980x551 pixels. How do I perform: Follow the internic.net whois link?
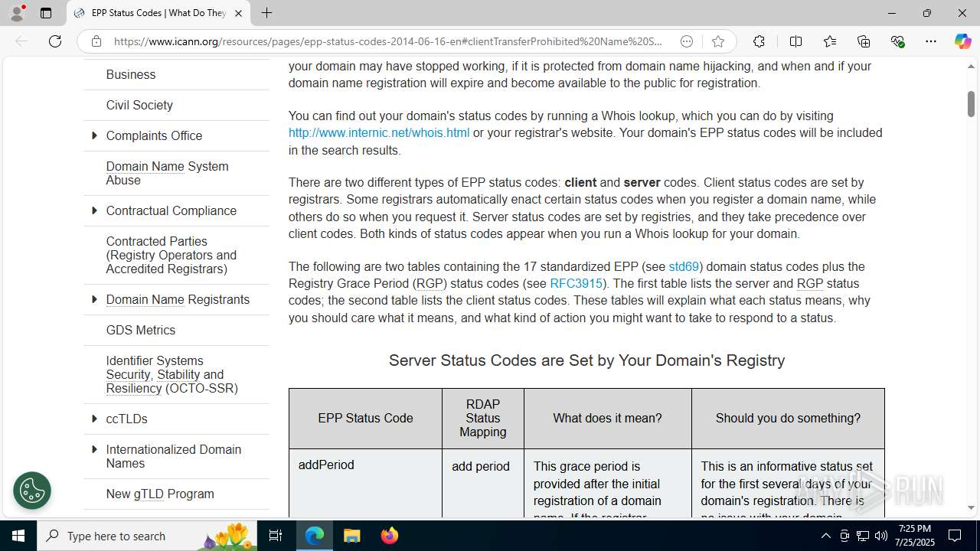pyautogui.click(x=379, y=132)
